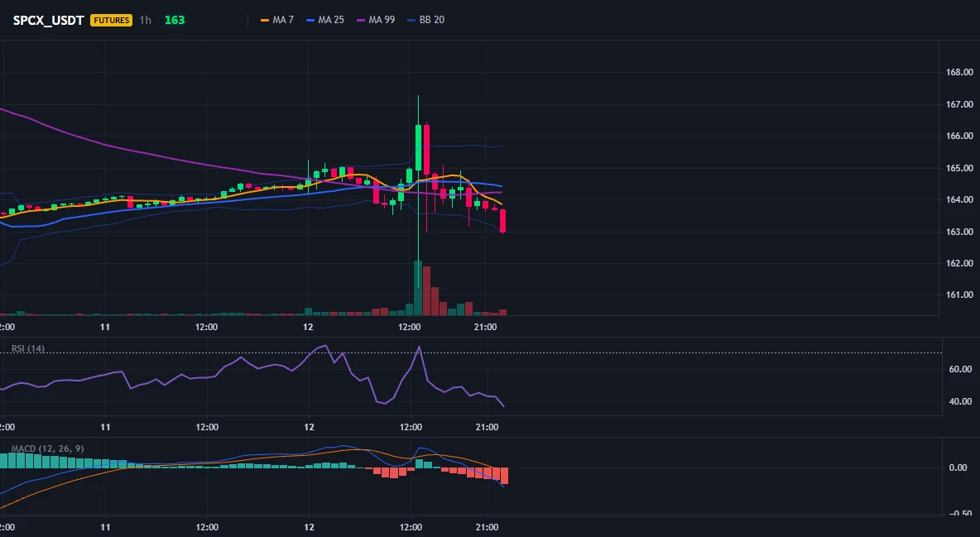
Task: Click the 162.00 price axis label
Action: [x=959, y=263]
